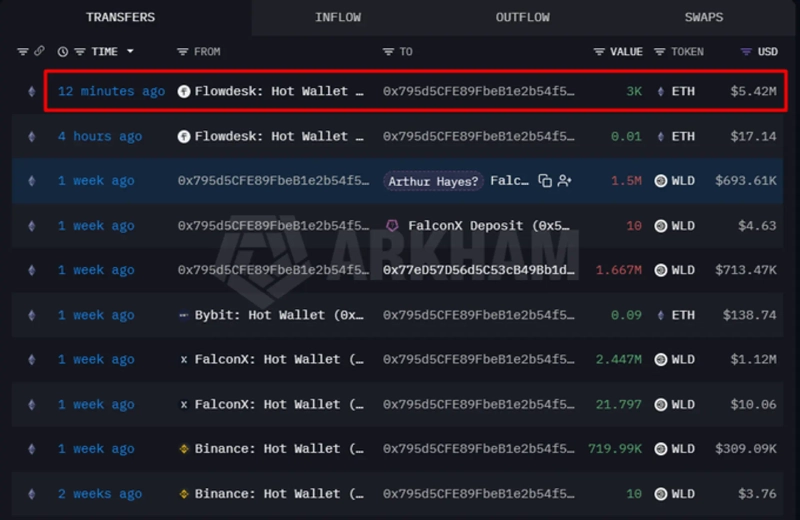Open the '12 minutes ago' transaction link
Image resolution: width=800 pixels, height=520 pixels.
[111, 91]
